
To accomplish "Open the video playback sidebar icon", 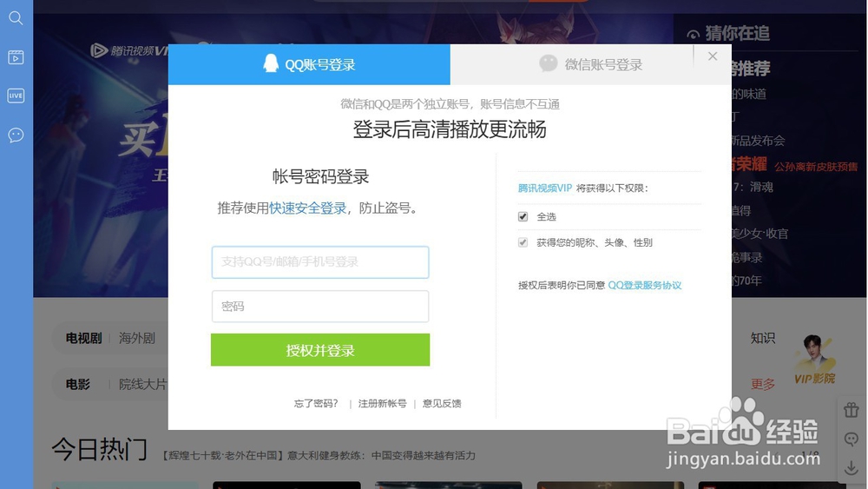I will click(16, 57).
